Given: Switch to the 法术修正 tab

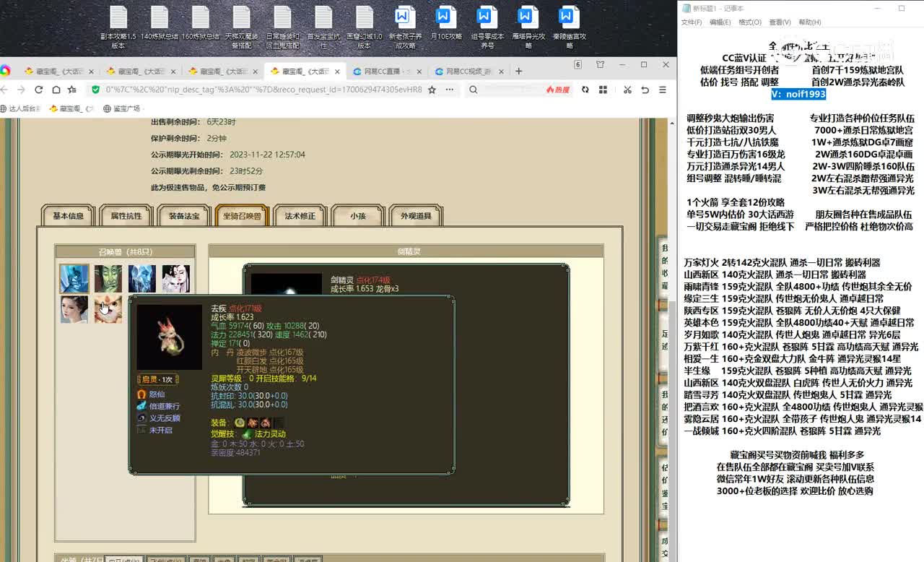Looking at the screenshot, I should pos(300,215).
